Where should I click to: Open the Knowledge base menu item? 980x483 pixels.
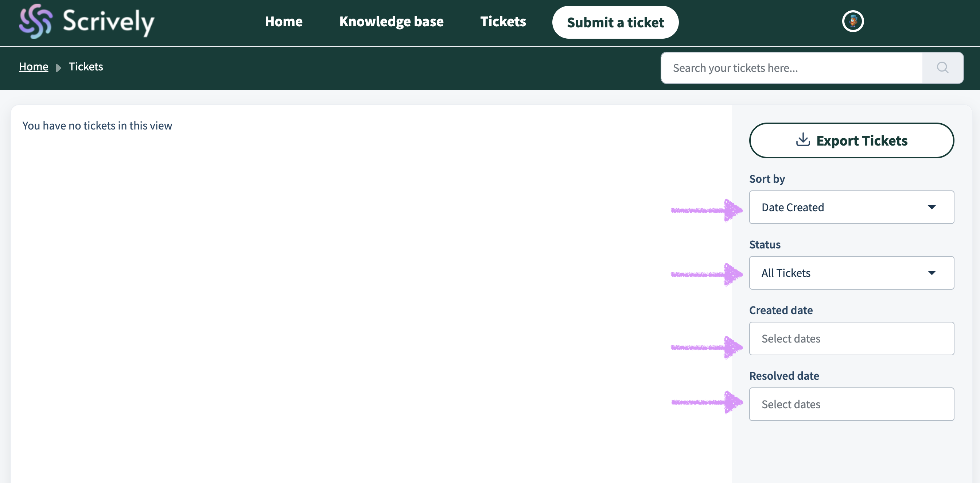pyautogui.click(x=391, y=22)
